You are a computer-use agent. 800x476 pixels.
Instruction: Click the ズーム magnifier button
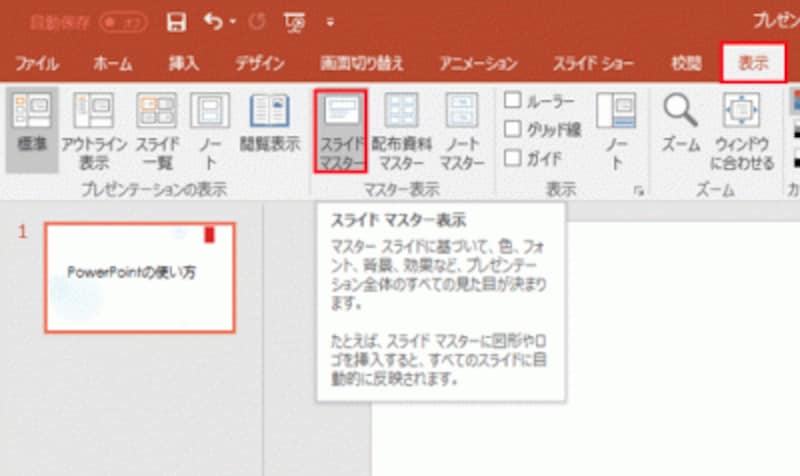pyautogui.click(x=681, y=124)
